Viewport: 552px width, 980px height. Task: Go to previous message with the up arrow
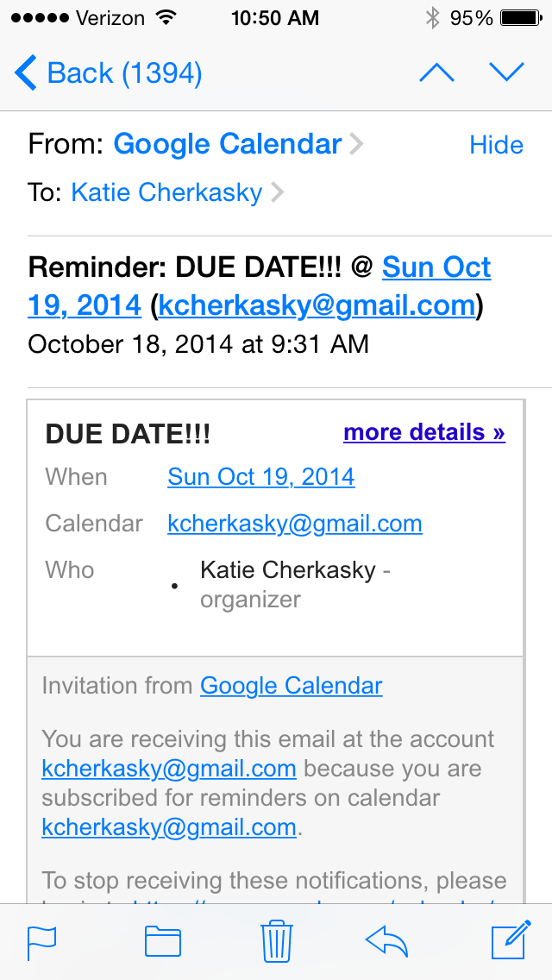point(437,72)
